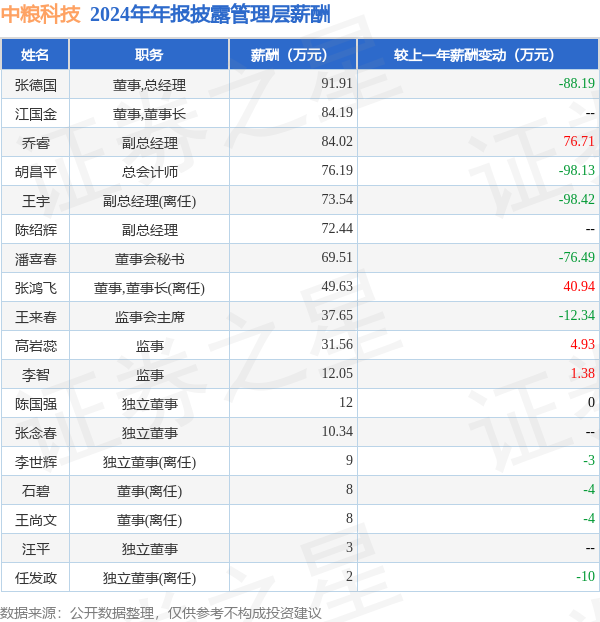The image size is (600, 622).
Task: Click the salary value 69.51
Action: click(x=337, y=257)
